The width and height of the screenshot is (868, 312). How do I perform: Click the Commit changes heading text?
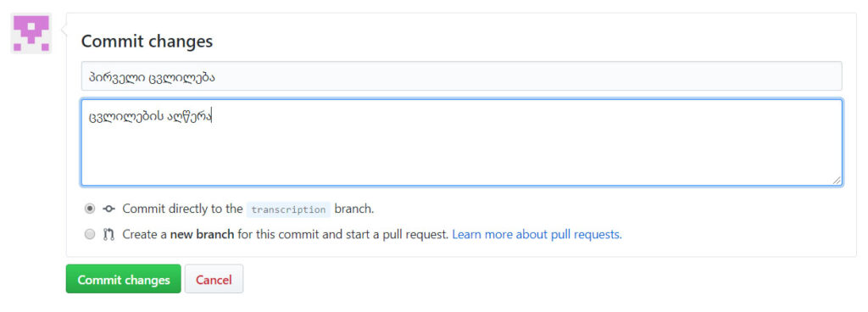point(147,42)
